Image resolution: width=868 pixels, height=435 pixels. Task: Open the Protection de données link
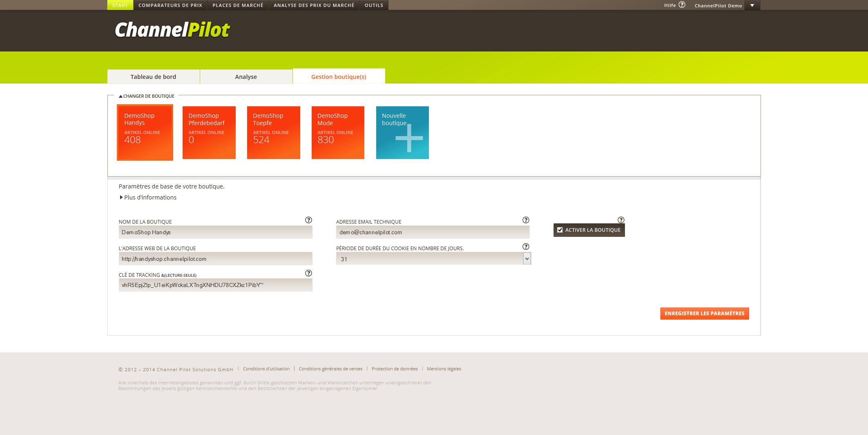point(395,369)
